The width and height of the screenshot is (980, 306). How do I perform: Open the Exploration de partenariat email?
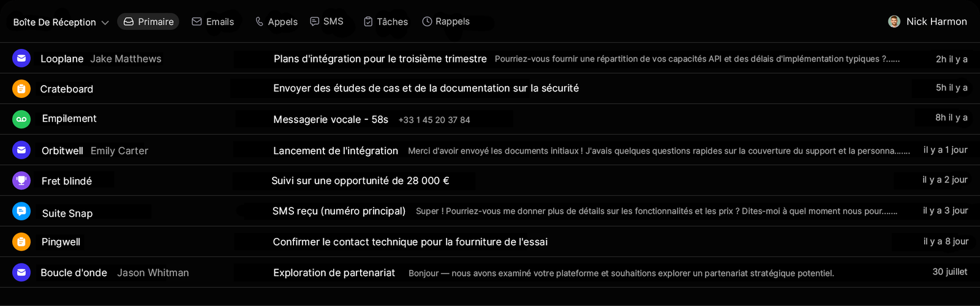[334, 272]
